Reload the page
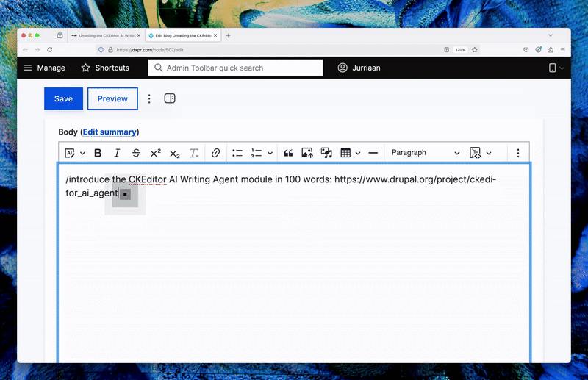Screen dimensions: 588x380 pos(49,49)
